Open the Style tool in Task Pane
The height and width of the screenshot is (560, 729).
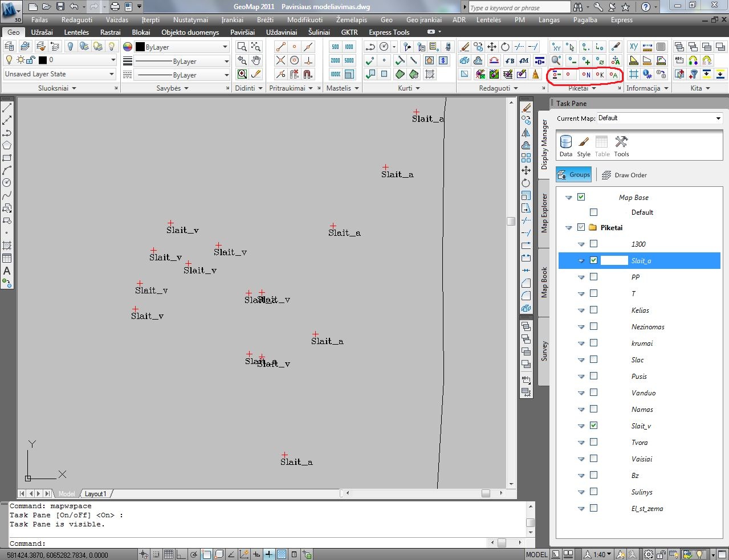[x=584, y=146]
